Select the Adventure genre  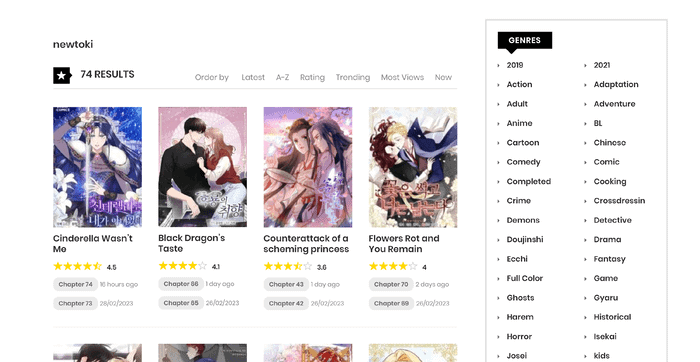coord(614,104)
